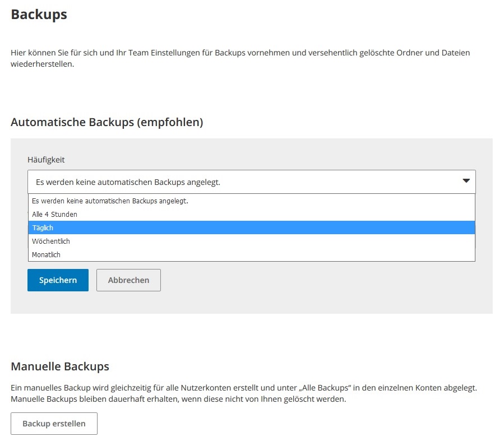Select 'Es werden keine automatischen Backups angelegt.' list option
The width and height of the screenshot is (504, 446).
point(252,201)
